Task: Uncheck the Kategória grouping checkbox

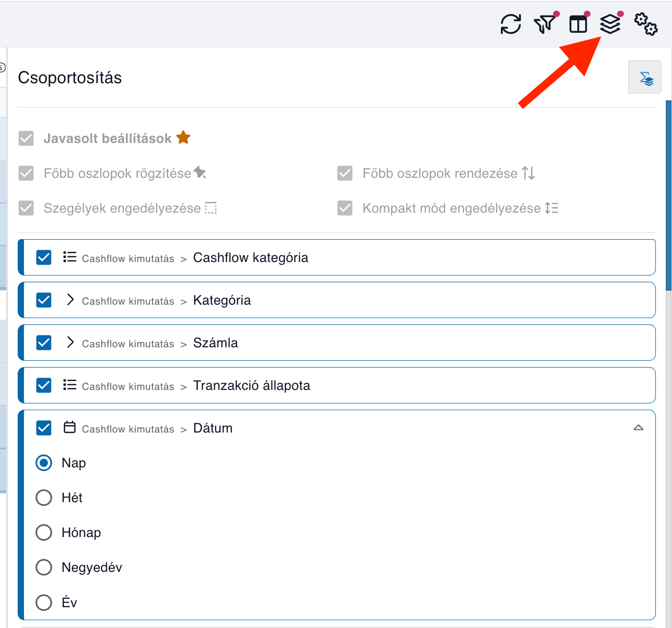Action: (x=44, y=300)
